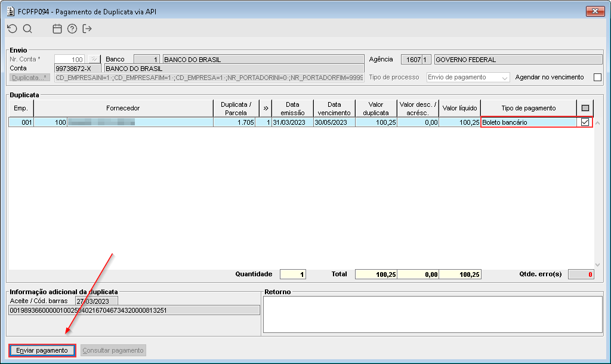
Task: Toggle the select-all header checkbox
Action: [585, 109]
